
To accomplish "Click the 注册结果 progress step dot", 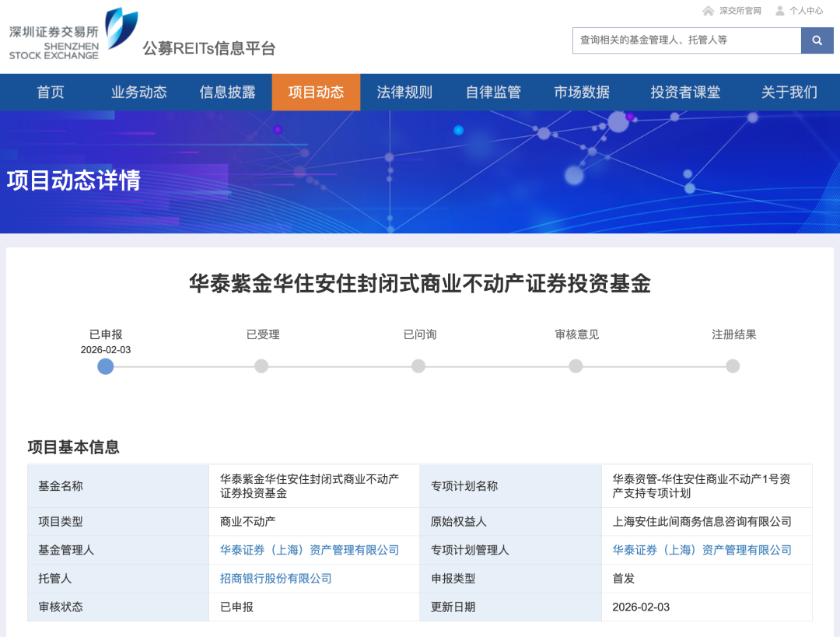I will pos(733,366).
